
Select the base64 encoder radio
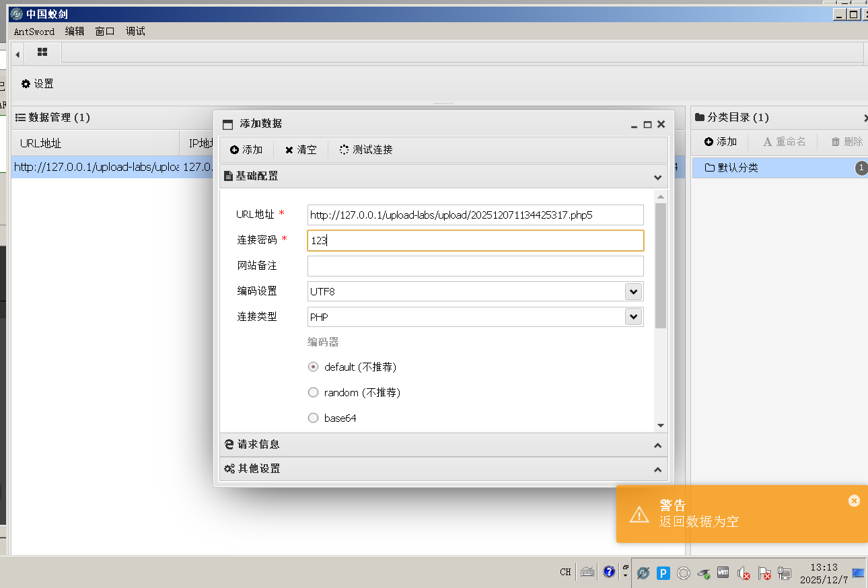[313, 418]
